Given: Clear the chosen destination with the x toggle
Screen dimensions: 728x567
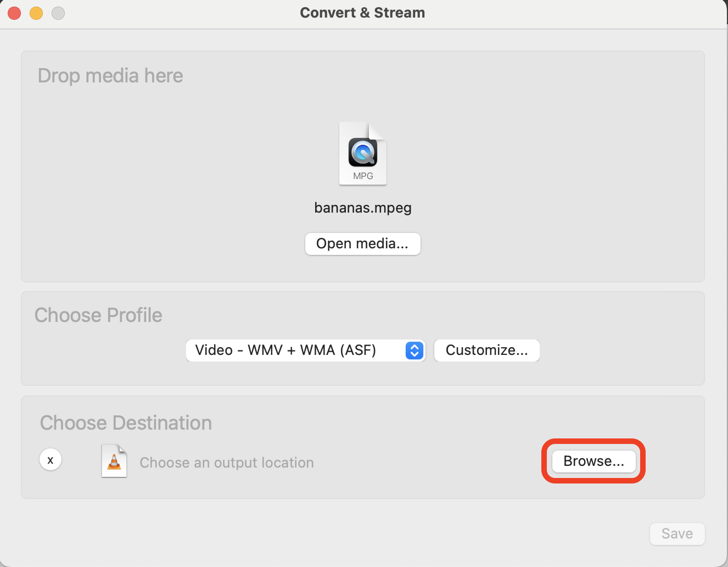Looking at the screenshot, I should coord(51,459).
